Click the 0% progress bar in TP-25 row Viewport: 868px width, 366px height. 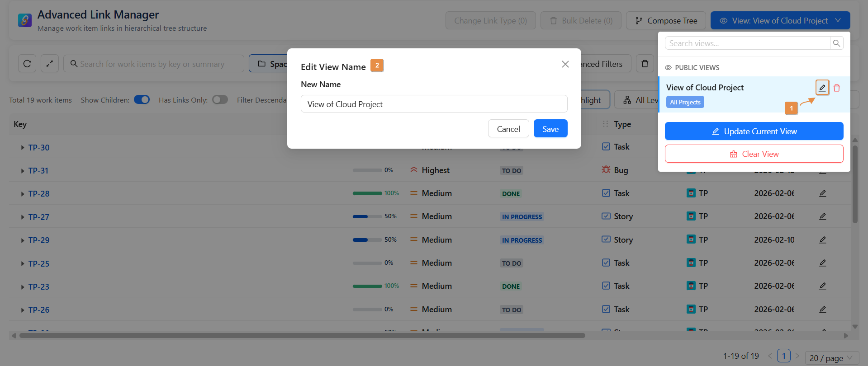tap(367, 263)
